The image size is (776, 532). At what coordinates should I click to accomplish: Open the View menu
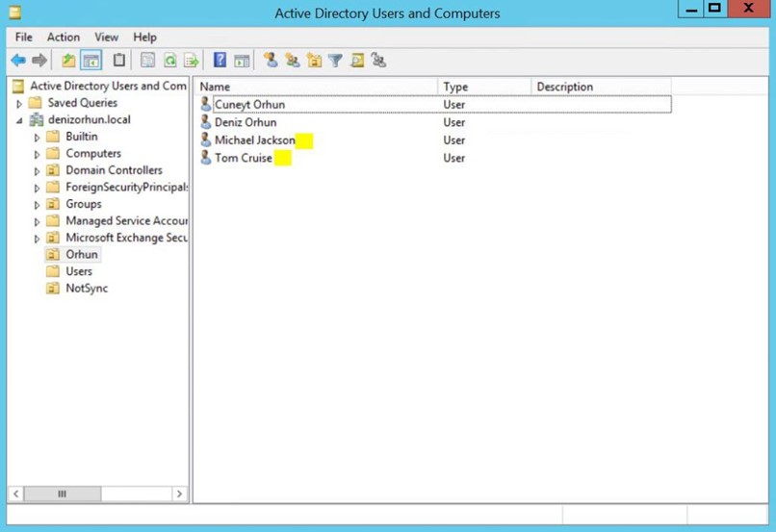point(107,38)
